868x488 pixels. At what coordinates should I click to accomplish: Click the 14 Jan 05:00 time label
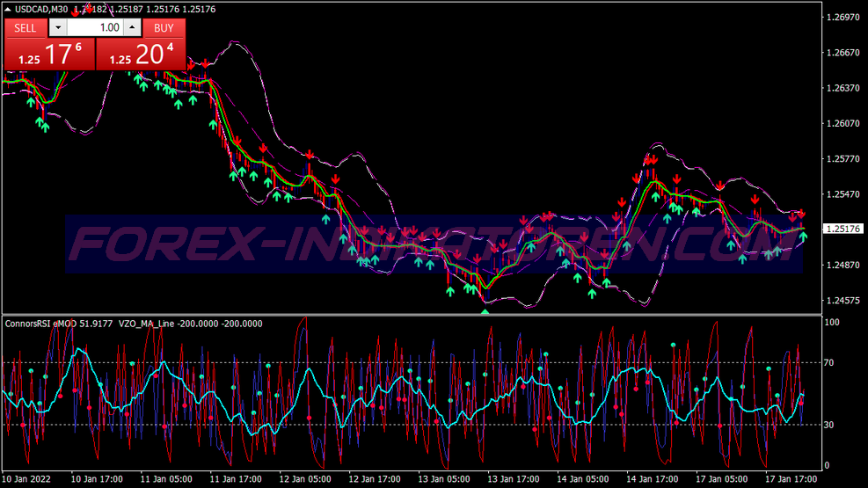[x=583, y=479]
